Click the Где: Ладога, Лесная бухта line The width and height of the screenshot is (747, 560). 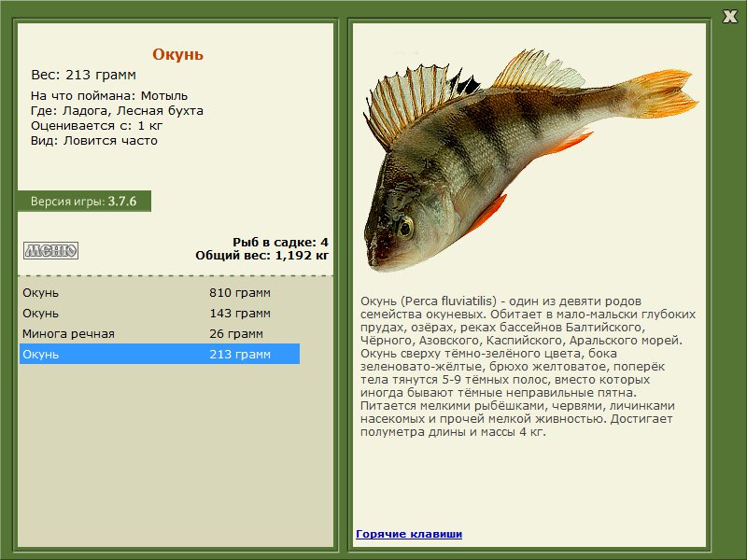coord(117,111)
